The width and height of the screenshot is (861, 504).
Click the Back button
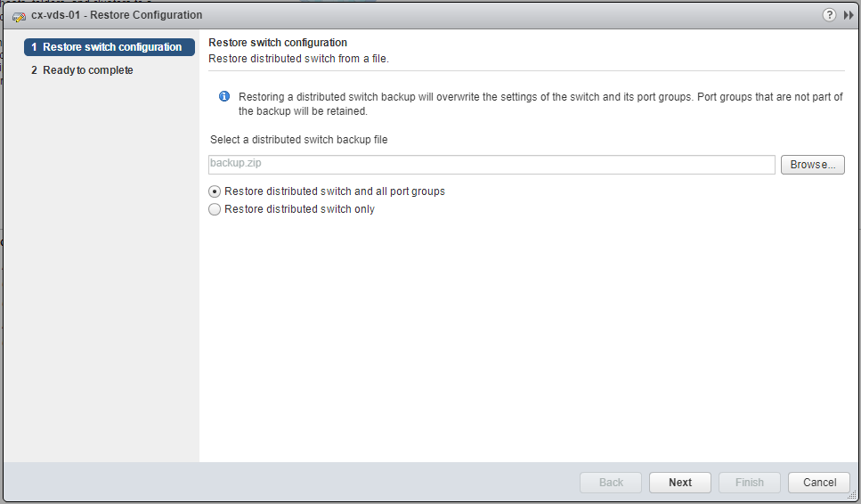pos(611,483)
